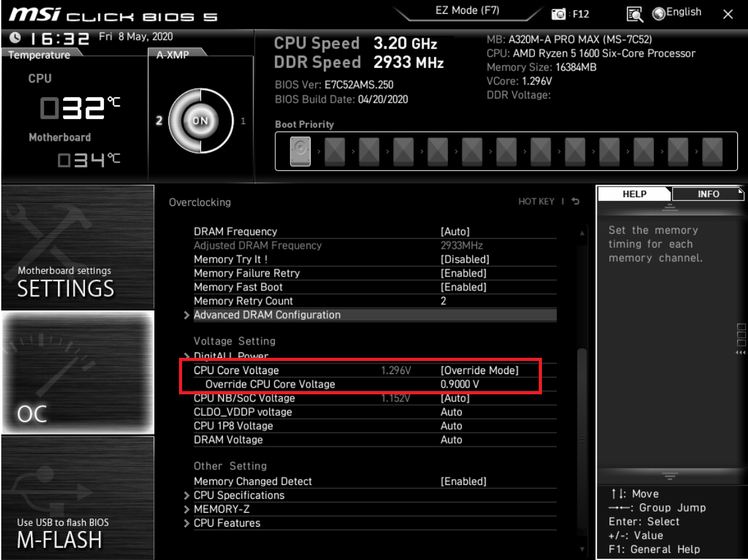
Task: Select A-XMP profile 2
Action: tap(159, 120)
